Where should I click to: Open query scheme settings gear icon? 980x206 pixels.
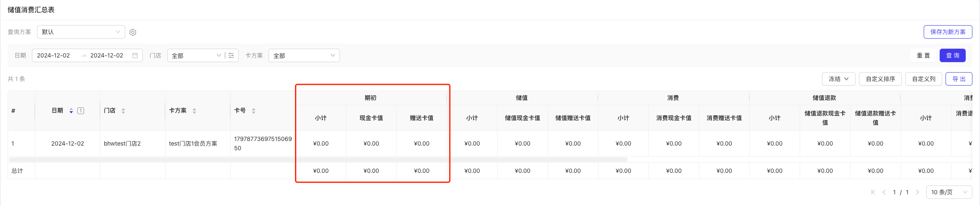133,32
